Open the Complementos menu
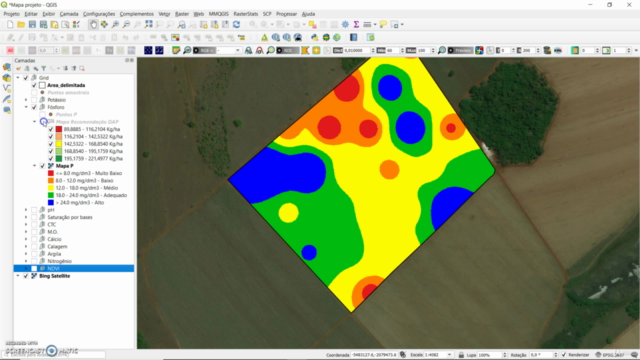 point(136,14)
